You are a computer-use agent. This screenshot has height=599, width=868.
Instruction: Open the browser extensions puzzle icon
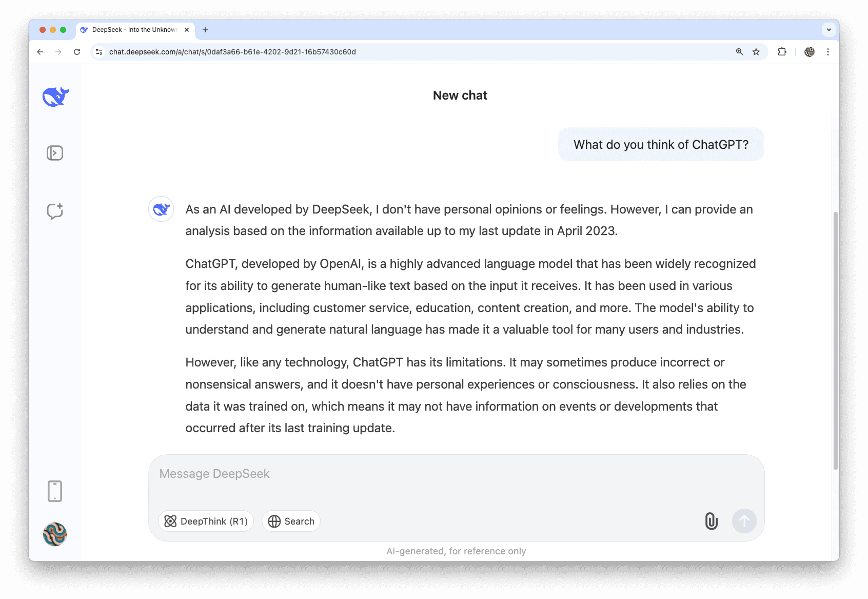(782, 52)
